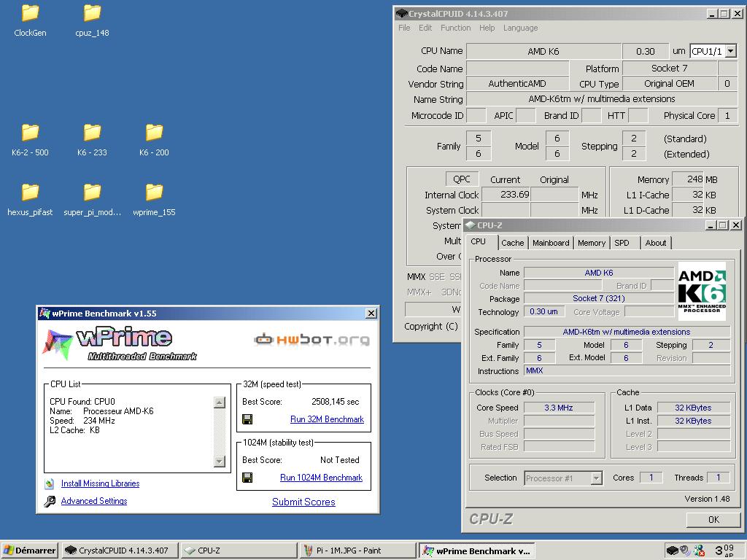Switch to the Mainboard tab in CPU-Z
The image size is (747, 560).
[551, 243]
